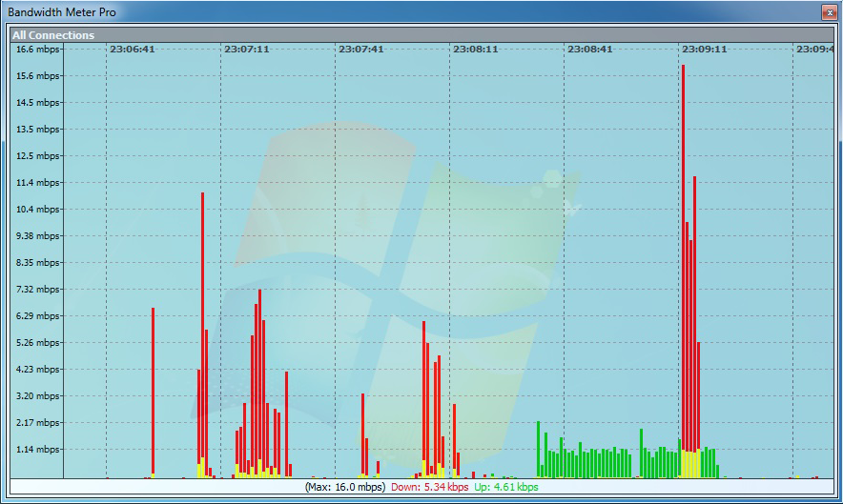Click the 23:07:11 time label
This screenshot has height=504, width=843.
coord(247,49)
